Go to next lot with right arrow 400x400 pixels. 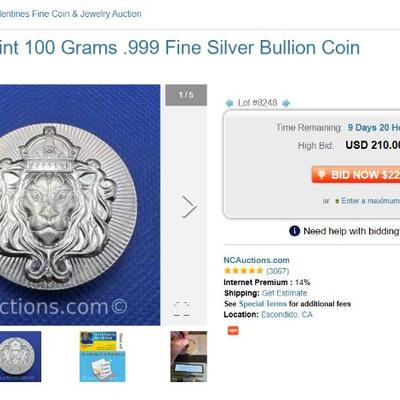point(286,103)
